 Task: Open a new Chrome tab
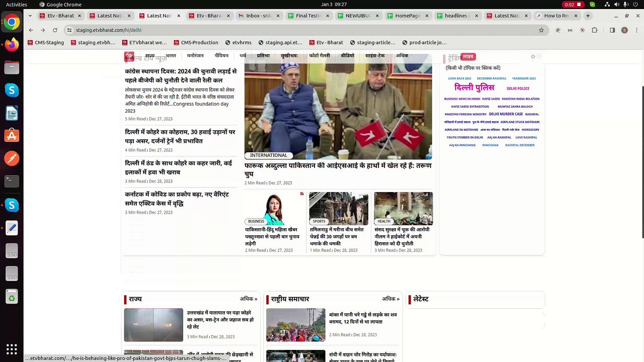point(589,16)
